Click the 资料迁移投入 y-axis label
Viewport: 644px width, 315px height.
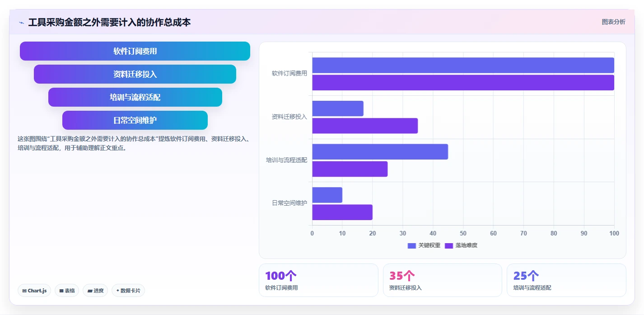pyautogui.click(x=289, y=117)
